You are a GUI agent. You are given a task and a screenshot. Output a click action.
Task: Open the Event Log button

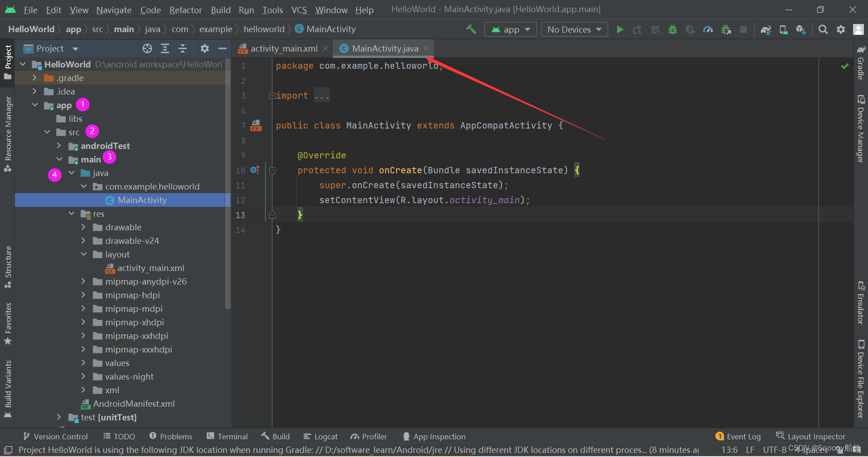click(x=738, y=436)
